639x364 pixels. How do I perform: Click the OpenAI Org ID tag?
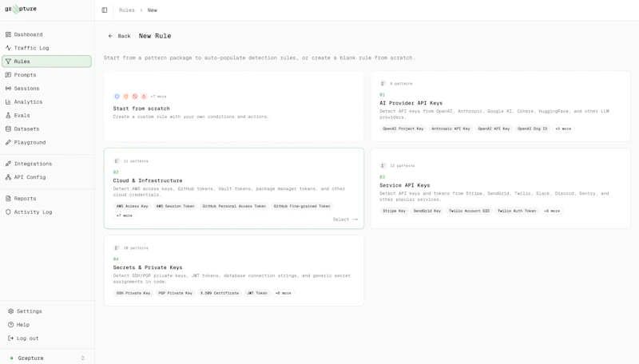tap(532, 129)
